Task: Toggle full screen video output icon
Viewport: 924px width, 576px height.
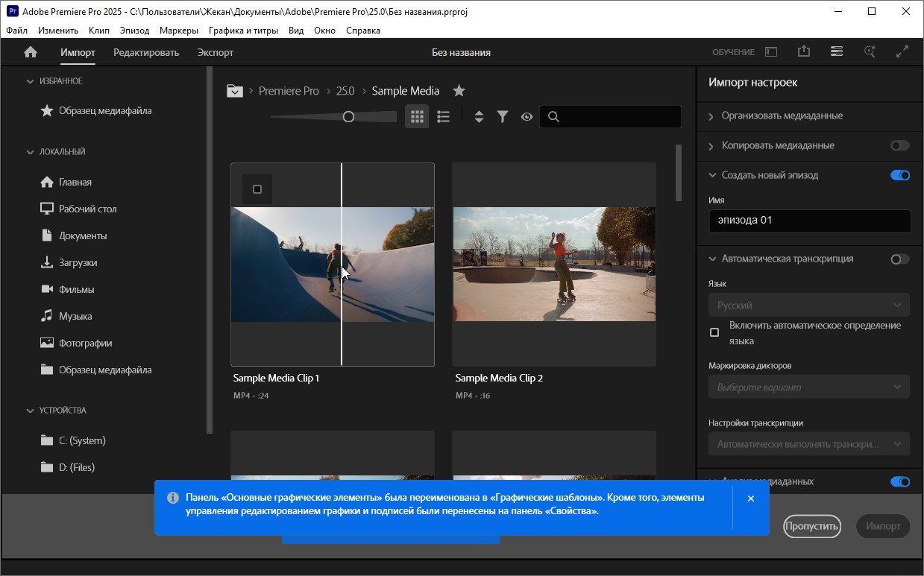Action: tap(902, 51)
